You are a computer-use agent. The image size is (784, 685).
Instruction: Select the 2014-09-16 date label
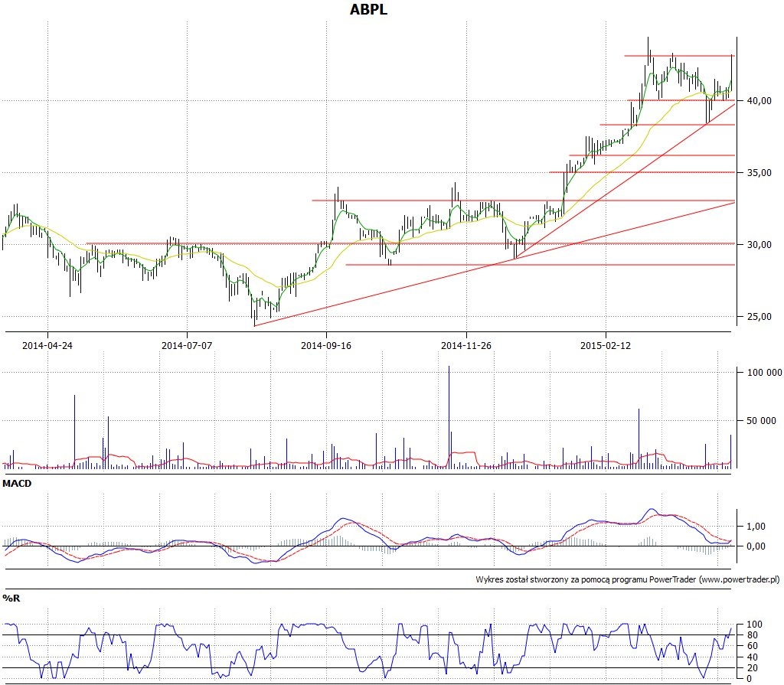tap(326, 345)
